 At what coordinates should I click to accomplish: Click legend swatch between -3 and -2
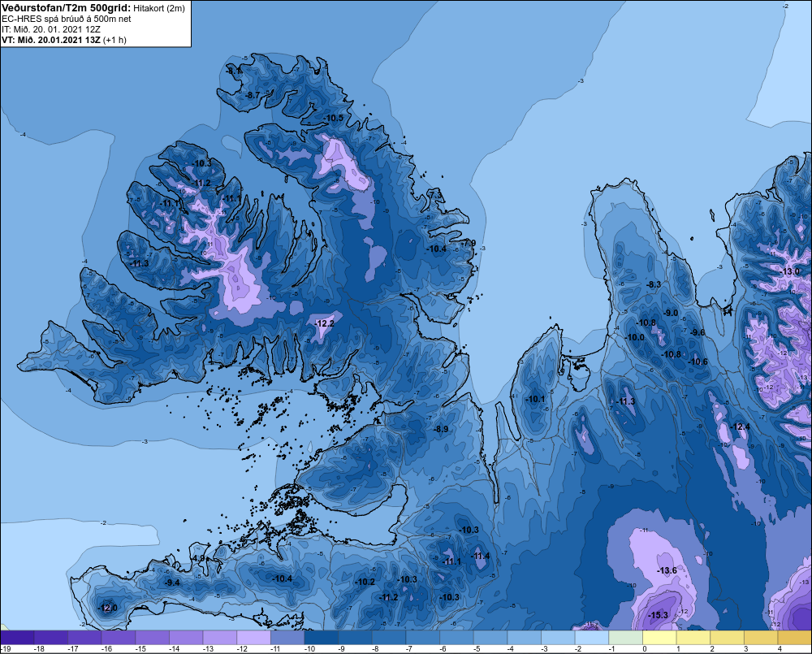[x=558, y=638]
